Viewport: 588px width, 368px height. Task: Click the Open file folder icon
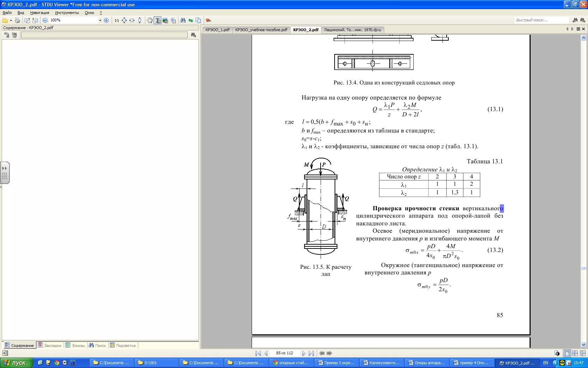click(5, 20)
